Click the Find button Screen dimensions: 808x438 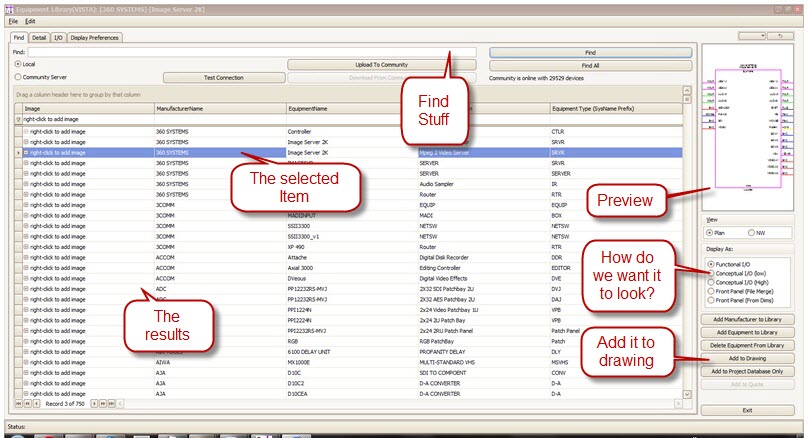click(591, 53)
